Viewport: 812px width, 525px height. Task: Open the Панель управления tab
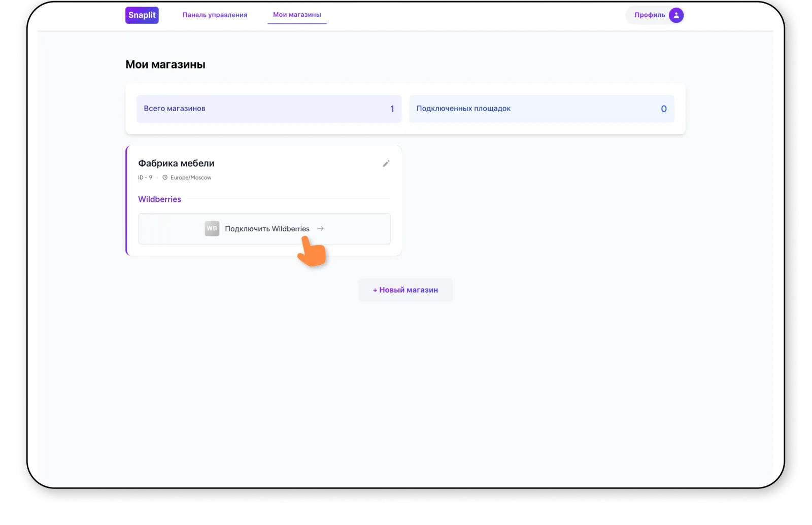tap(215, 15)
